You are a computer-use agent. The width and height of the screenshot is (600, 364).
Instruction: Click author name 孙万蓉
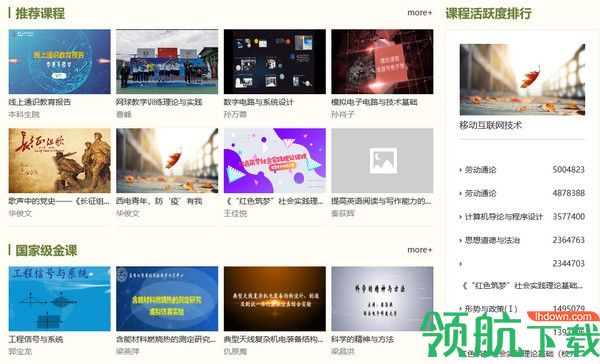[235, 114]
